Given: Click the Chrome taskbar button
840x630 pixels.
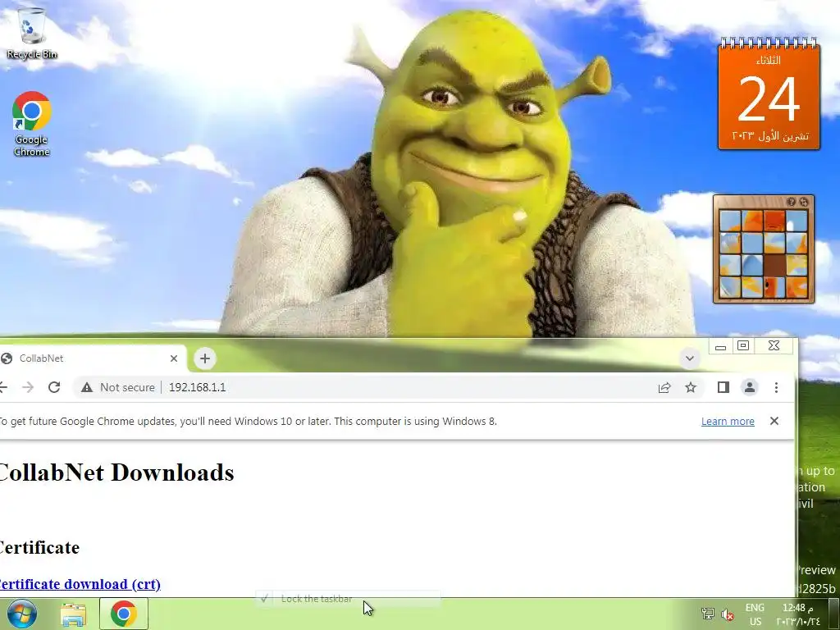Looking at the screenshot, I should (x=124, y=614).
